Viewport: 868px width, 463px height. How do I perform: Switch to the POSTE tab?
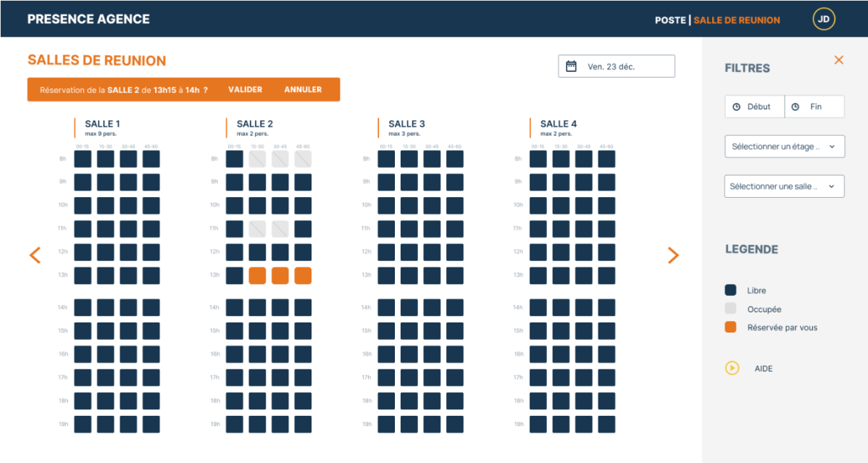pos(669,20)
